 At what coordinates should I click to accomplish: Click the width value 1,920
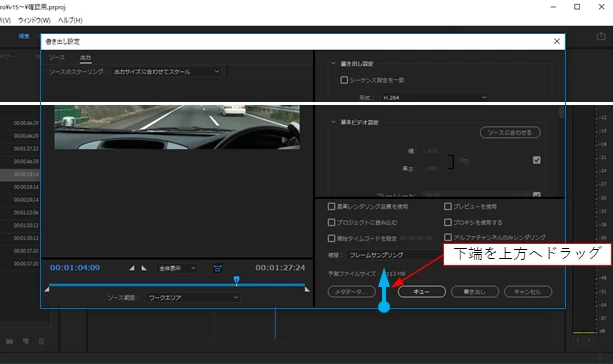(x=430, y=151)
